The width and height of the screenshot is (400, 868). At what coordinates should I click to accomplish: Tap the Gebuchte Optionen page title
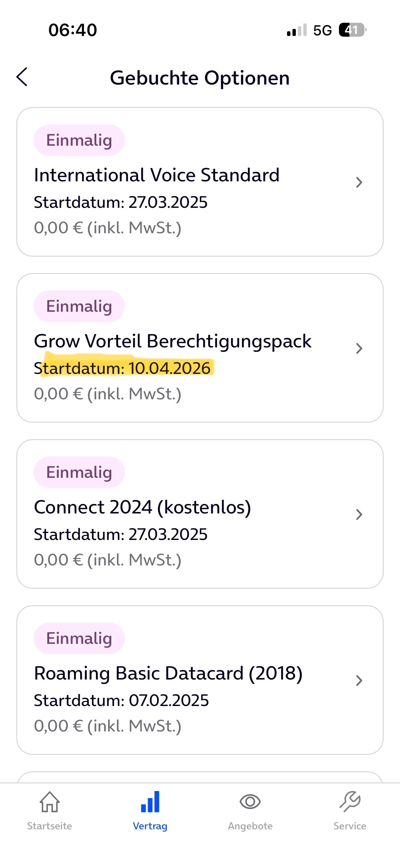200,78
